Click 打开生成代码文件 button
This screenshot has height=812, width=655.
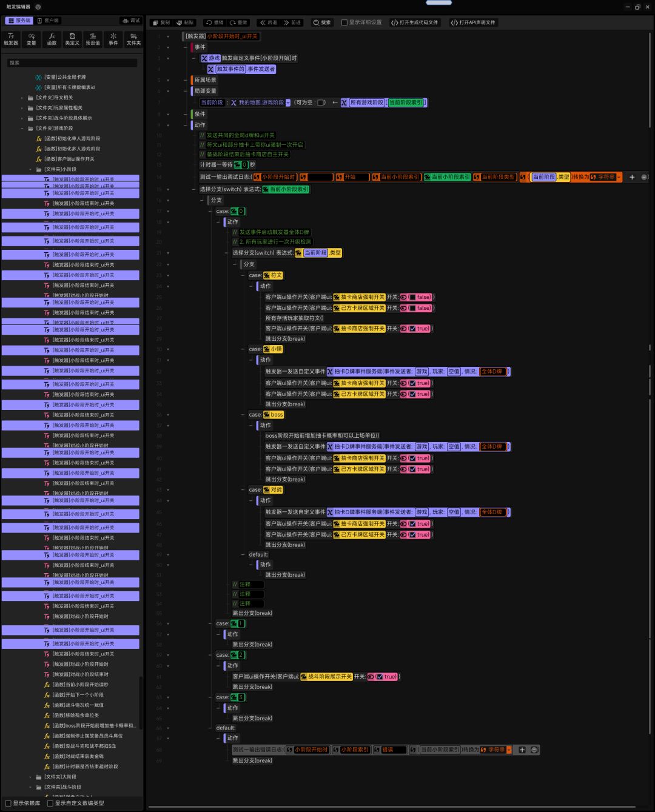tap(414, 22)
